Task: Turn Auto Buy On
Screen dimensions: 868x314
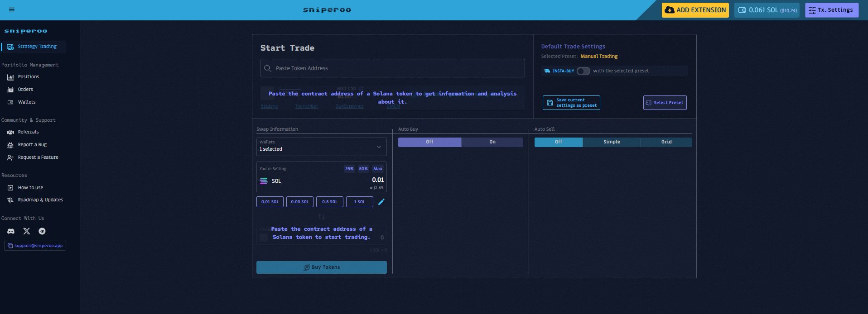Action: [x=492, y=142]
